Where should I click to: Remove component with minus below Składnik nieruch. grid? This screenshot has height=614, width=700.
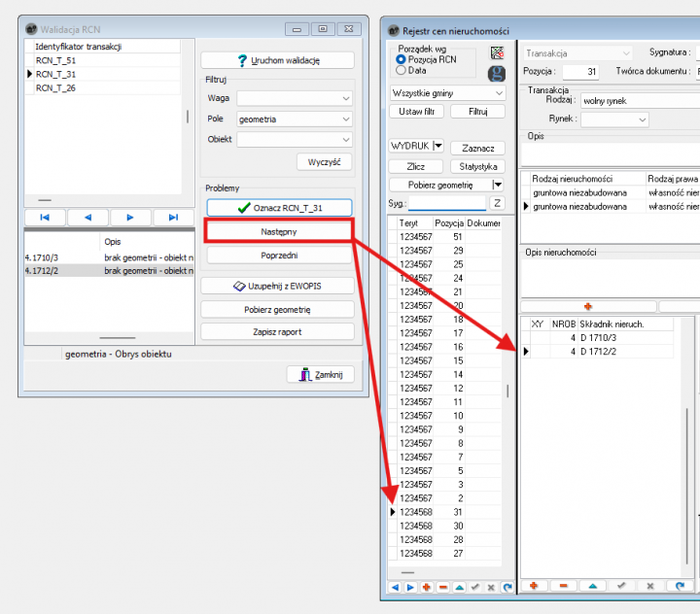pyautogui.click(x=563, y=586)
